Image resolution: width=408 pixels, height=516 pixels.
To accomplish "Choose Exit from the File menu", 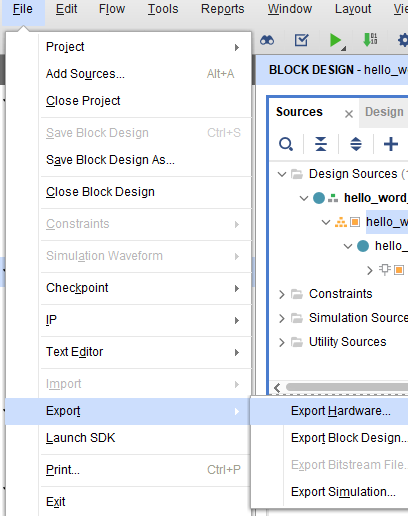I will tap(128, 502).
